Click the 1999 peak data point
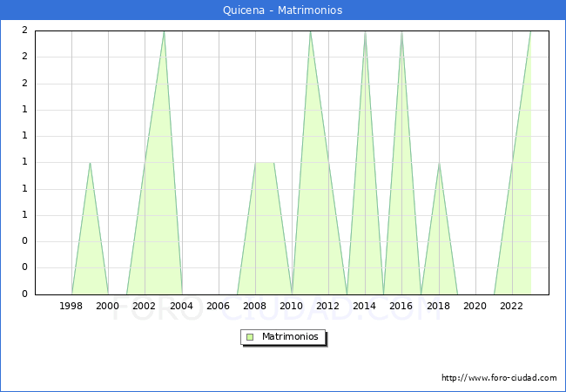 pos(90,163)
